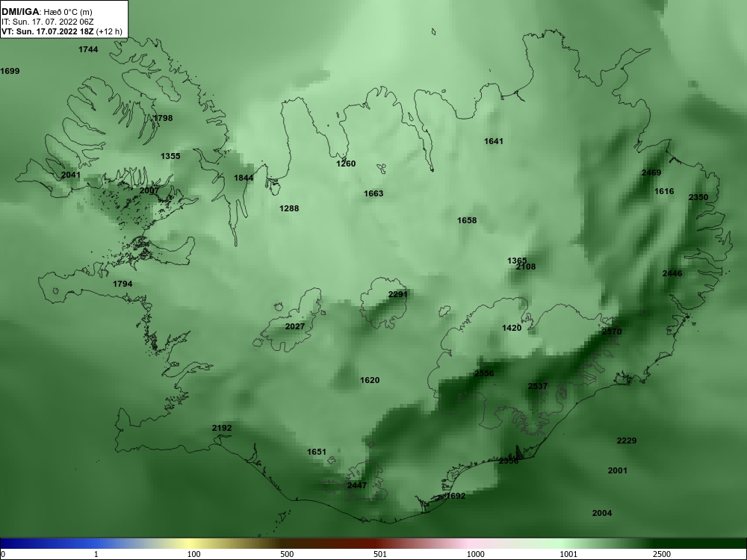Click the legend tick label 1000
This screenshot has height=560, width=747.
[475, 554]
